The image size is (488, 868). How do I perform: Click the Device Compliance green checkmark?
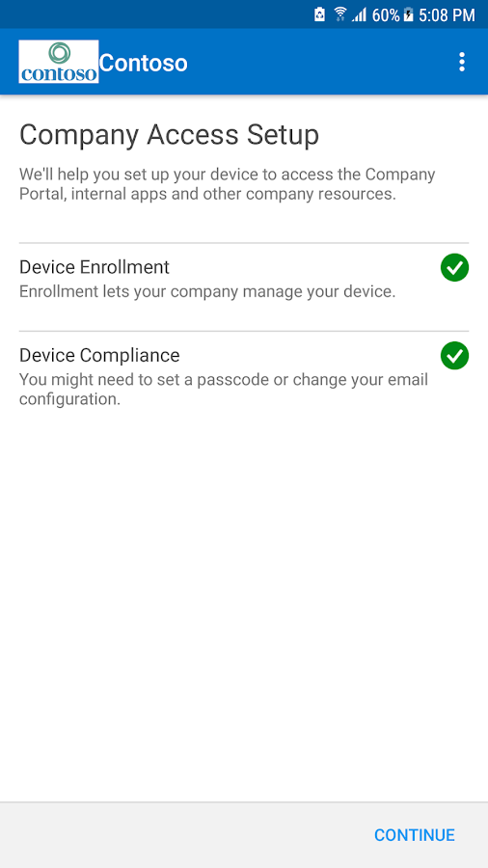(455, 355)
